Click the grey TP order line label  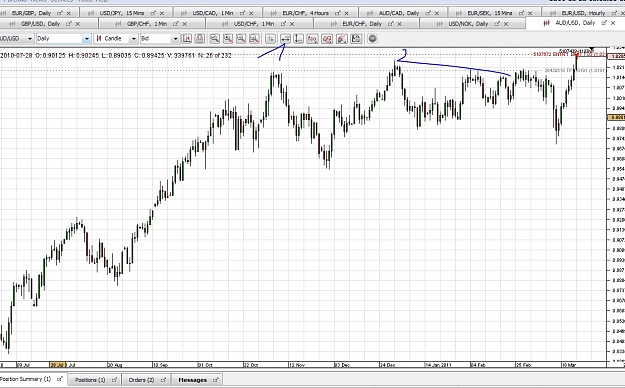tap(574, 71)
